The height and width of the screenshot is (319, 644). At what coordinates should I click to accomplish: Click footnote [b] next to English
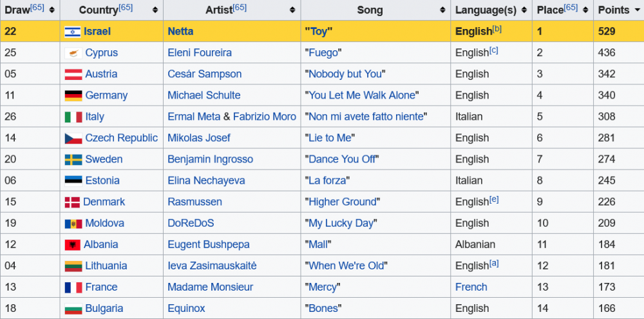497,29
